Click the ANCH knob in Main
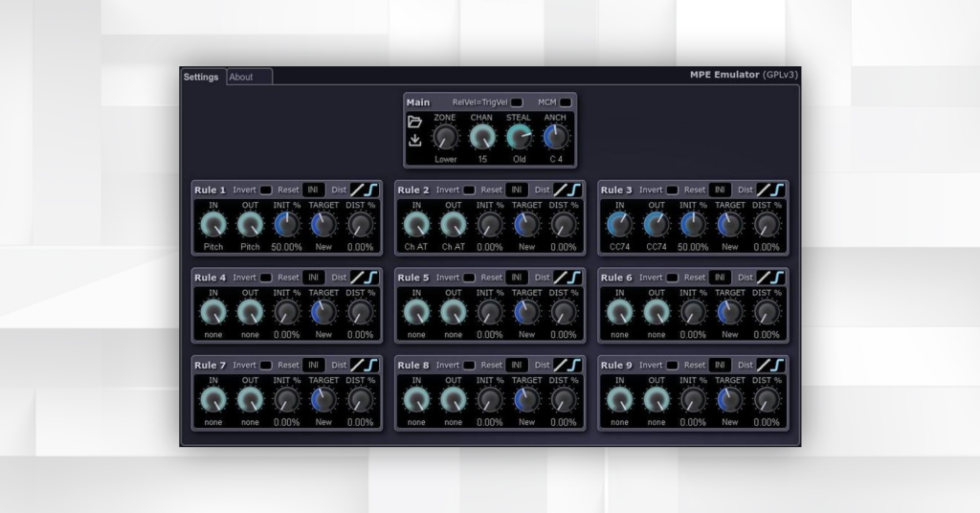 555,138
